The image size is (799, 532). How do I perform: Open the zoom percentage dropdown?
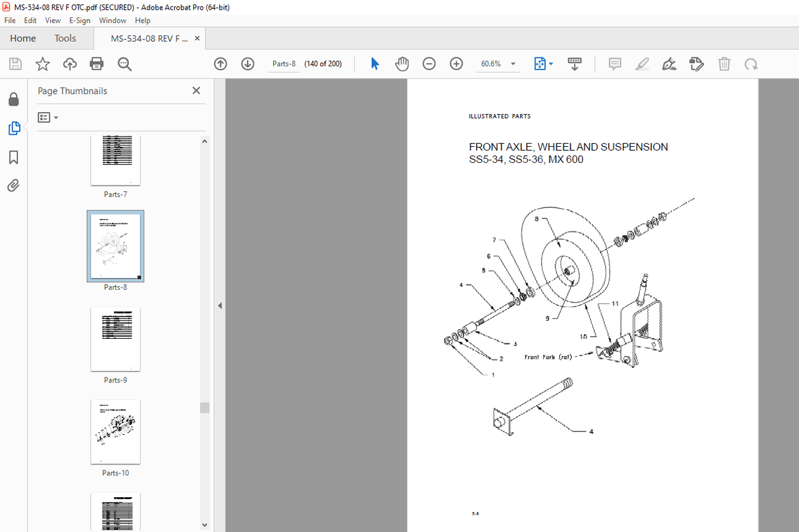click(513, 64)
